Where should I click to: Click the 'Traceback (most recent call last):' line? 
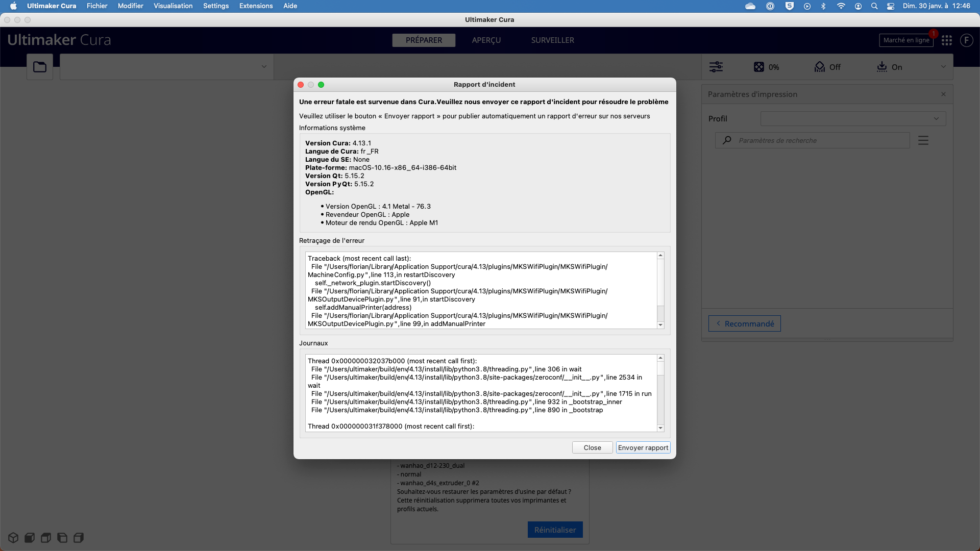tap(359, 259)
